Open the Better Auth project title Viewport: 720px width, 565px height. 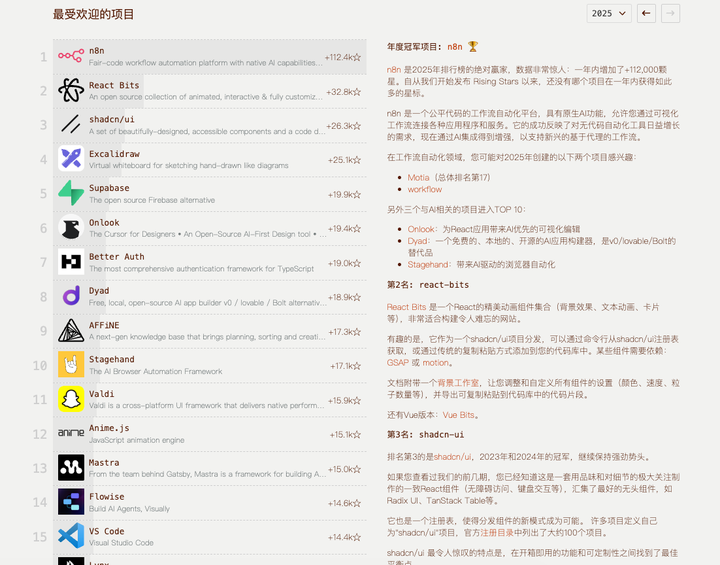tap(117, 256)
